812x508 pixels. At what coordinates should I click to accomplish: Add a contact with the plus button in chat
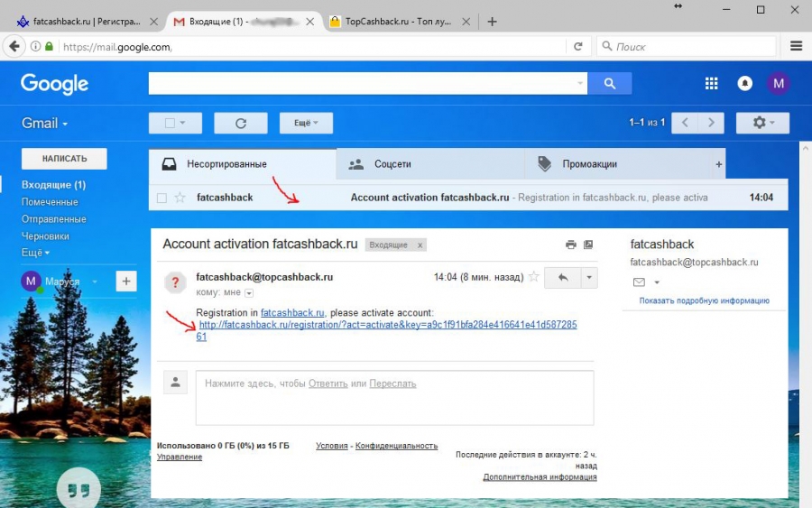pos(125,282)
